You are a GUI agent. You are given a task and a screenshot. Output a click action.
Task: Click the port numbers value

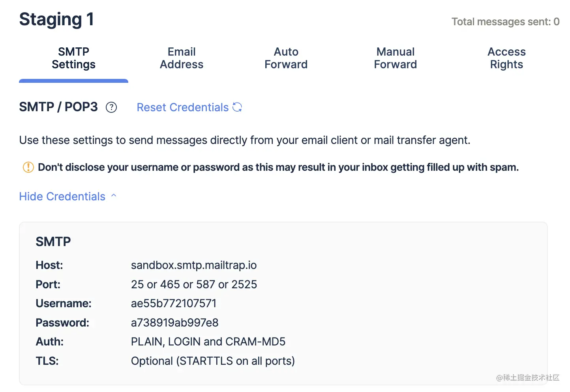[194, 284]
